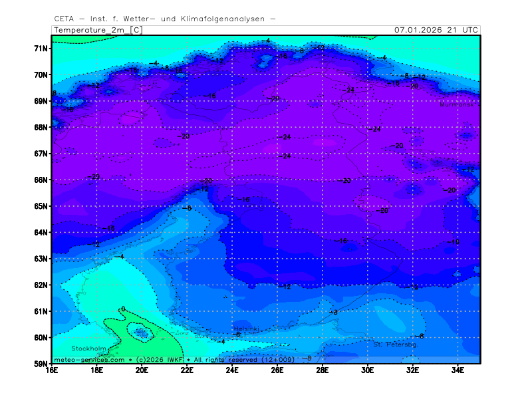Click the Stockholm city label

coord(88,348)
